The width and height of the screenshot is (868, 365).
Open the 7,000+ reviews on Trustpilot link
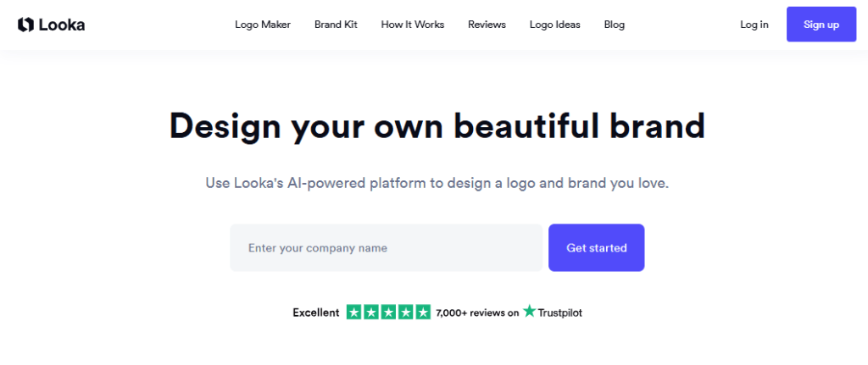coord(509,312)
